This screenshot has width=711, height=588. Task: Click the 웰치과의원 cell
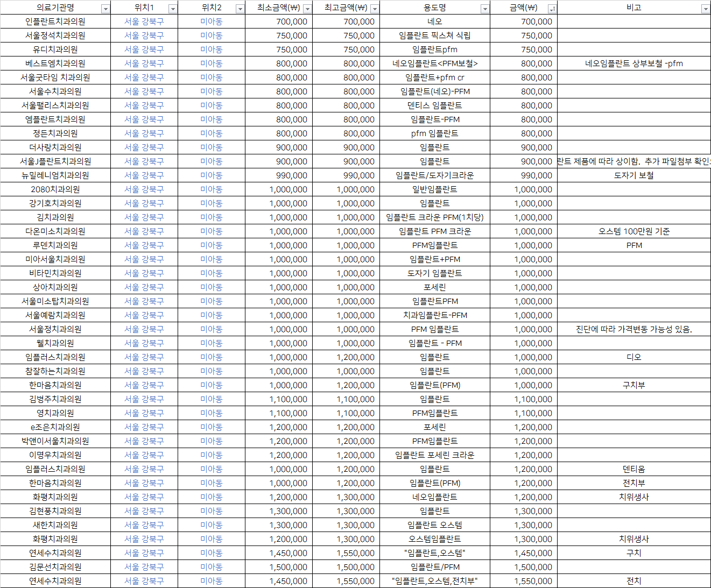click(x=55, y=343)
